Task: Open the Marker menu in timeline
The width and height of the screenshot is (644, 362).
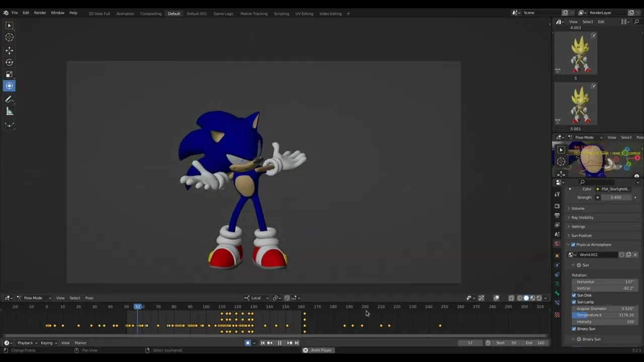Action: tap(80, 343)
